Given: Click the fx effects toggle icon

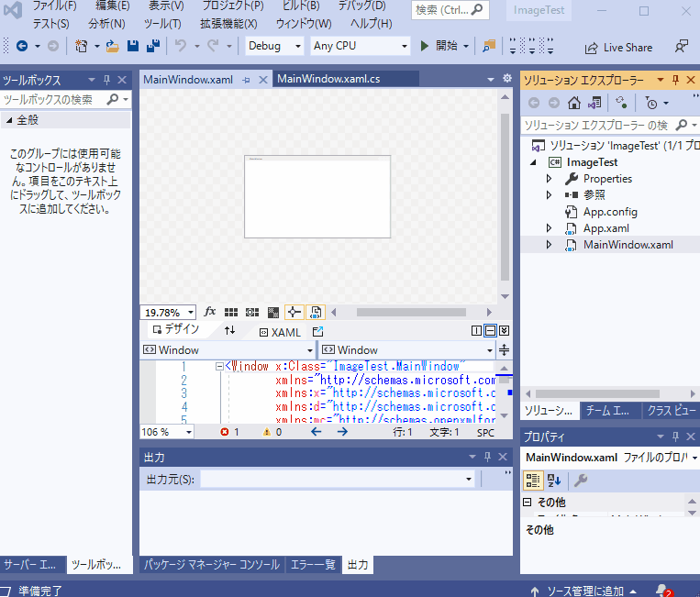Looking at the screenshot, I should point(209,312).
